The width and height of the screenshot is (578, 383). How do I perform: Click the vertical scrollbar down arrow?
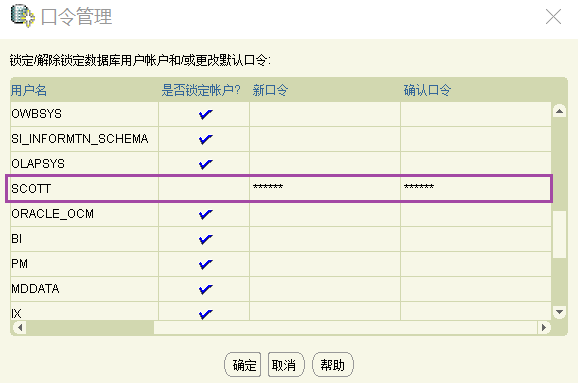tap(559, 312)
